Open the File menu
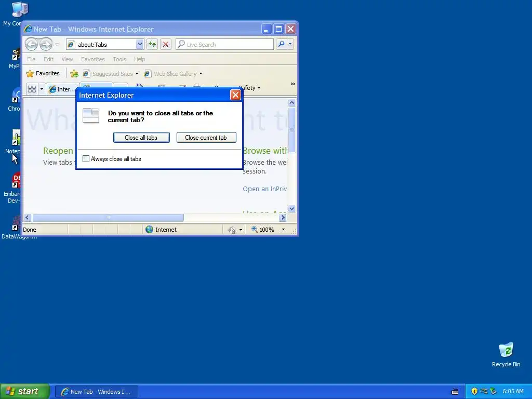The height and width of the screenshot is (399, 532). pyautogui.click(x=31, y=59)
